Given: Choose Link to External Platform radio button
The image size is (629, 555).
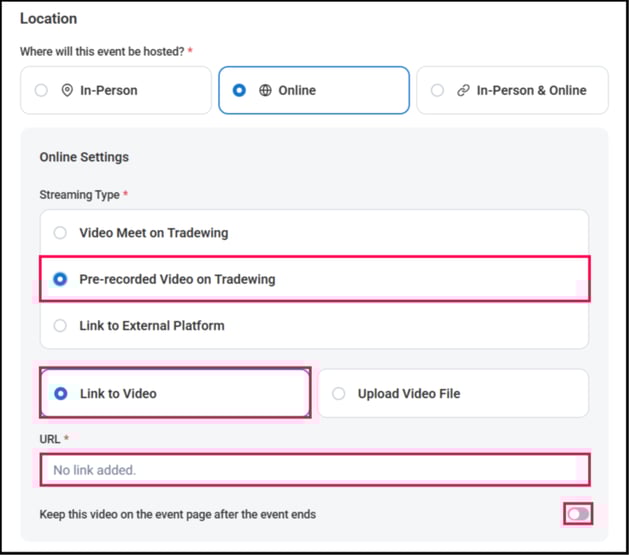Looking at the screenshot, I should 60,325.
